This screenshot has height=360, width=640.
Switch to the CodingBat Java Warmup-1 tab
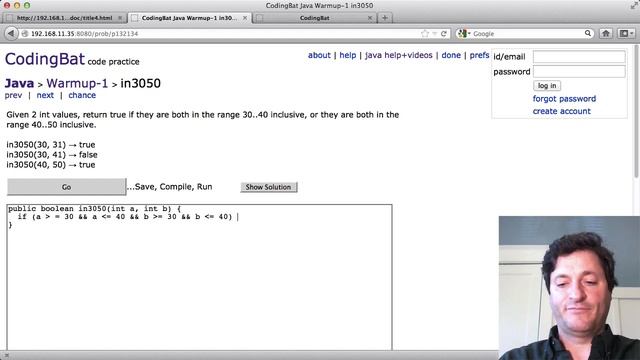[190, 18]
